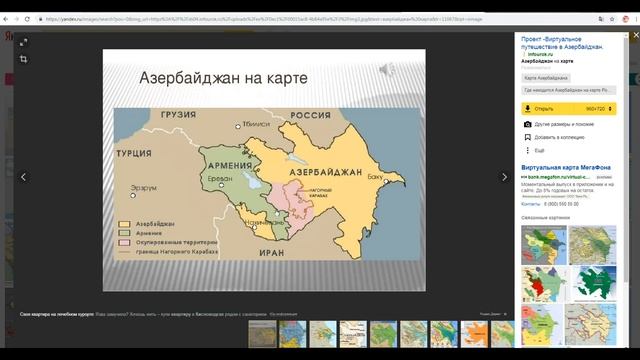The image size is (640, 360).
Task: Reload the page in the browser
Action: [x=27, y=19]
